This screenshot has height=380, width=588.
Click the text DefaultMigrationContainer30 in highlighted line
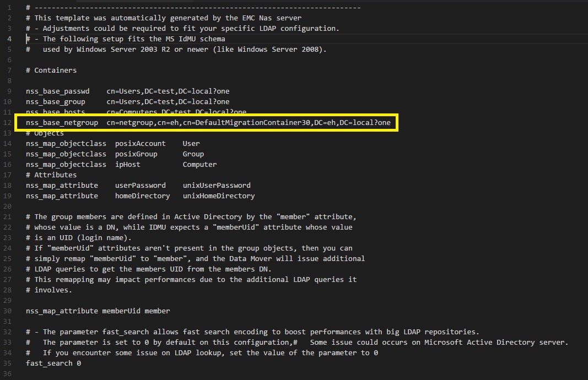253,123
